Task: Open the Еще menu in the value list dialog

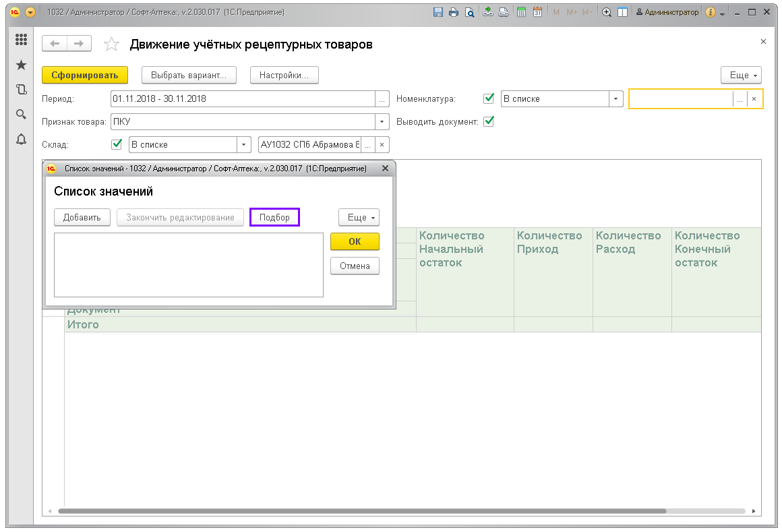Action: 359,217
